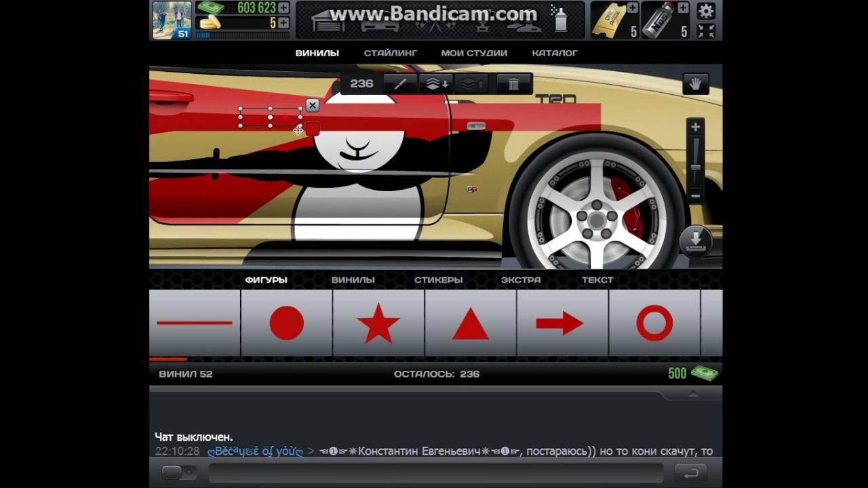
Task: Open the МОИ СТУДИИ tab
Action: (x=474, y=53)
